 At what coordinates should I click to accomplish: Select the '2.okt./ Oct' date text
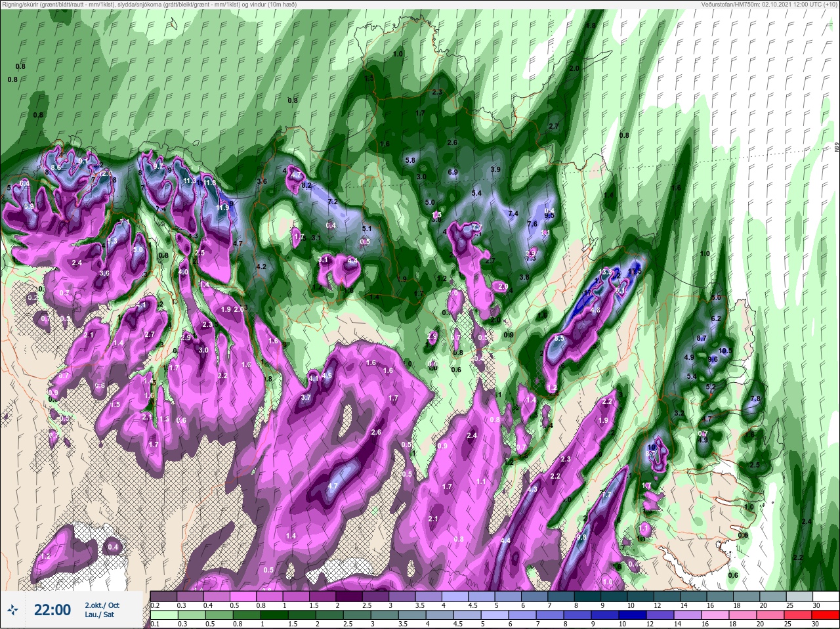click(102, 605)
